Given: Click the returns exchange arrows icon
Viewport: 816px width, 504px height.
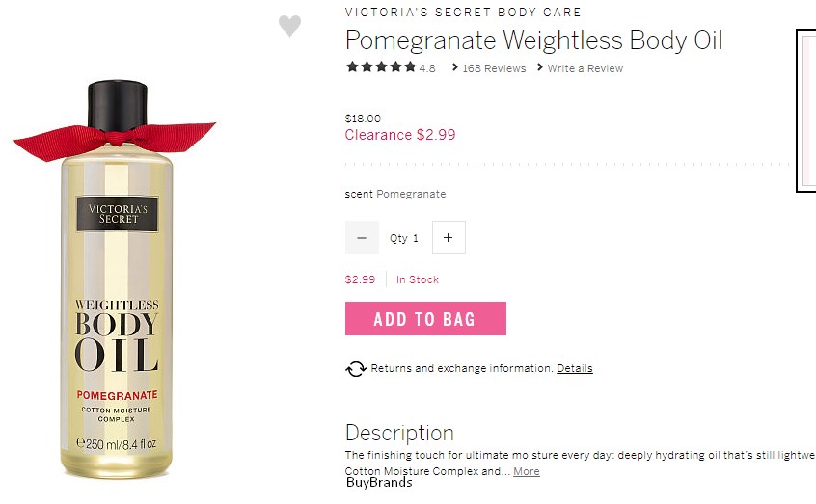Looking at the screenshot, I should click(356, 369).
